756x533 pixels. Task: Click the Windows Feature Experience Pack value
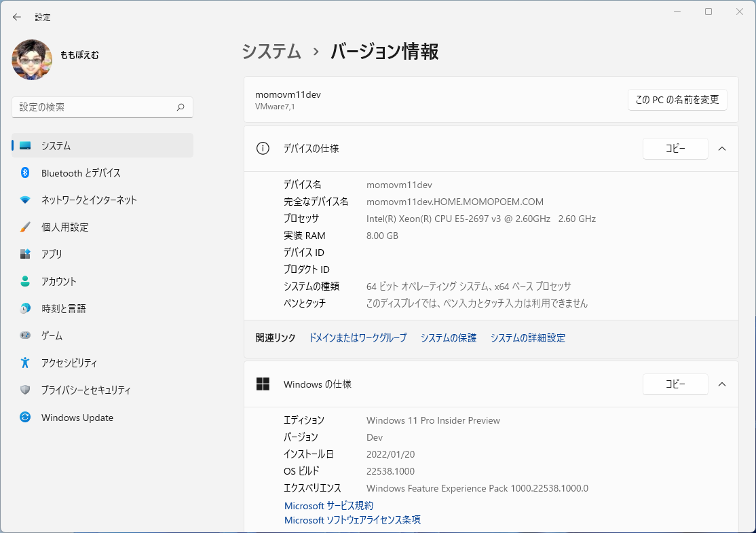point(477,488)
